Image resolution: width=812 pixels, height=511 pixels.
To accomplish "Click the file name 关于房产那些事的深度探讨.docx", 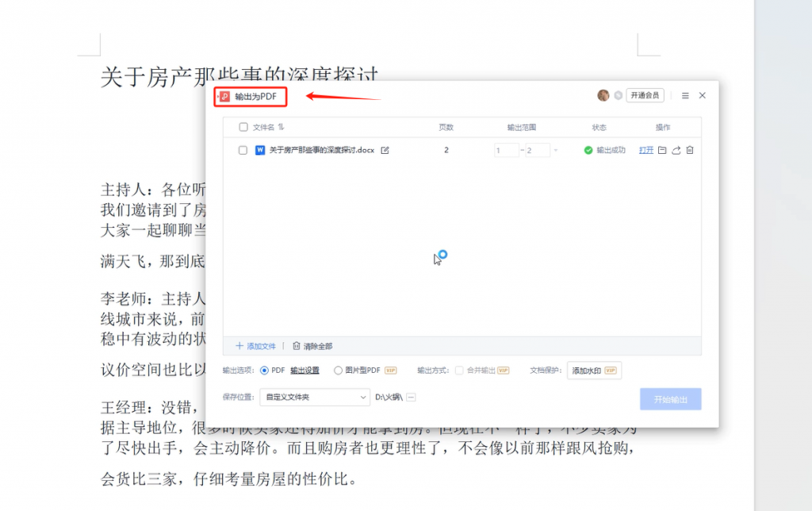I will [x=322, y=150].
